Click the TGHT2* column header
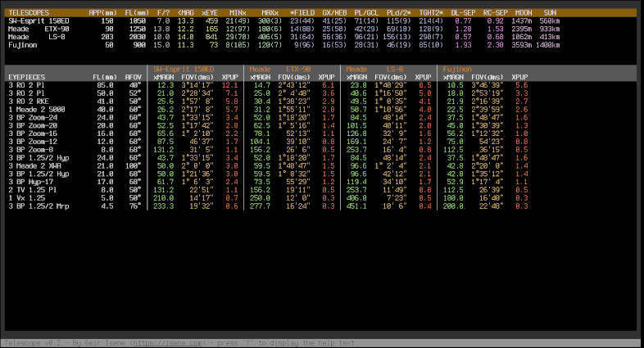The image size is (644, 348). point(431,13)
